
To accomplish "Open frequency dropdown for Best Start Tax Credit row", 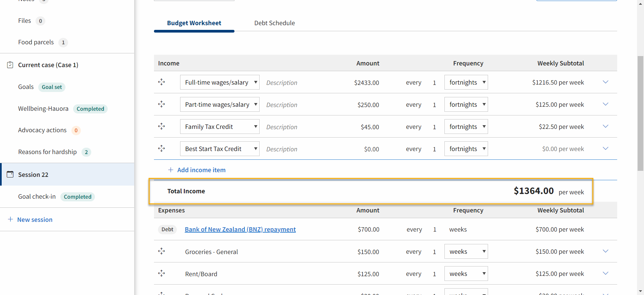I will [466, 149].
